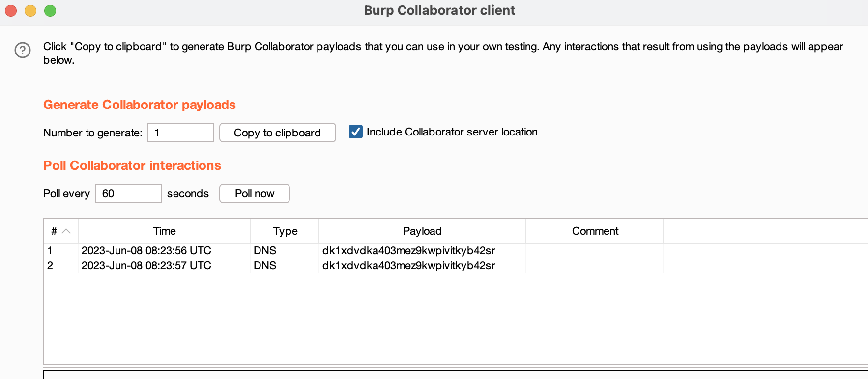
Task: Click the Poll every seconds input field
Action: click(128, 193)
